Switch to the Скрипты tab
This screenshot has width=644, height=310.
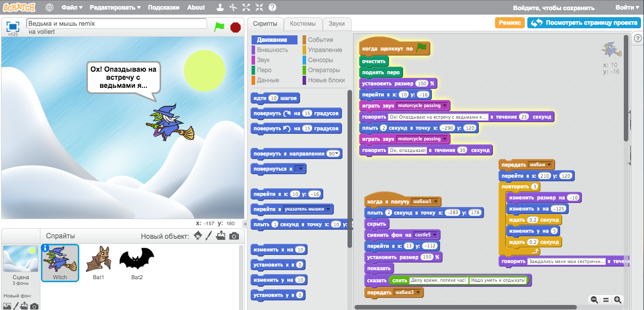(265, 24)
